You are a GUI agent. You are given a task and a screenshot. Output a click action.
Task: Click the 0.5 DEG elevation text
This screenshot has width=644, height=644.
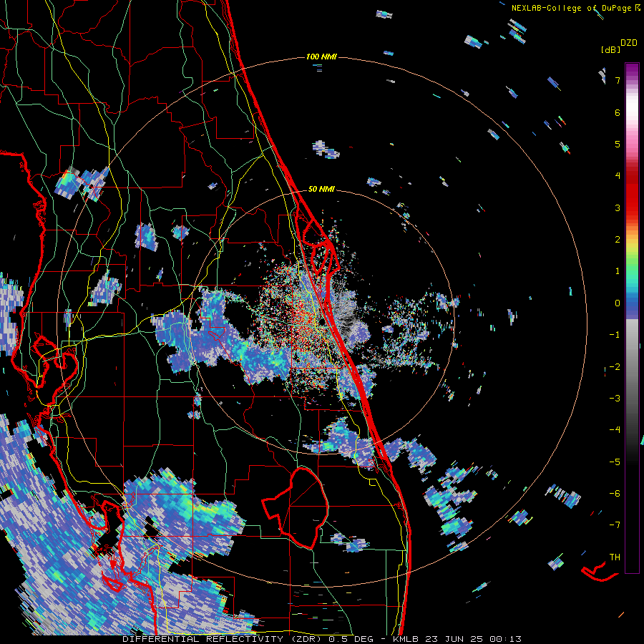[x=351, y=639]
